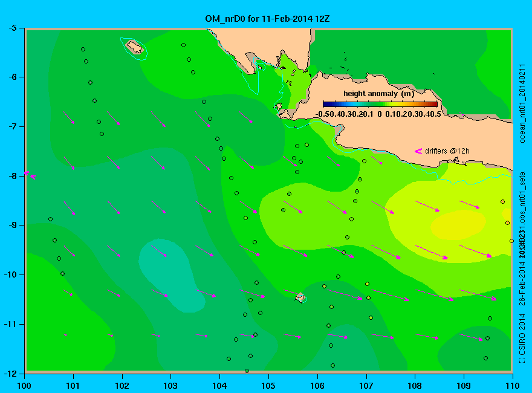The image size is (532, 393).
Task: Click the longitude tick label "101"
Action: coord(73,386)
